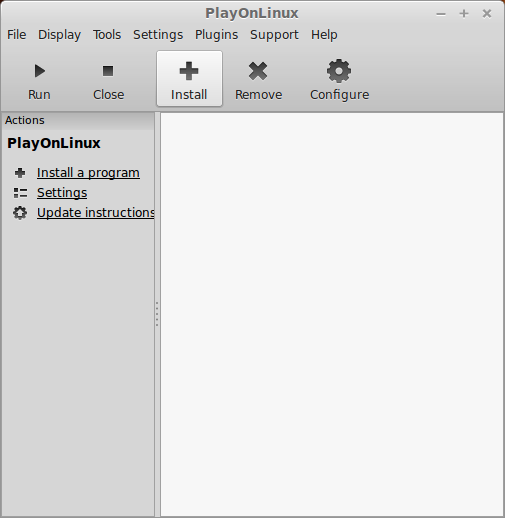Follow the Install a program link
This screenshot has height=518, width=505.
tap(88, 173)
